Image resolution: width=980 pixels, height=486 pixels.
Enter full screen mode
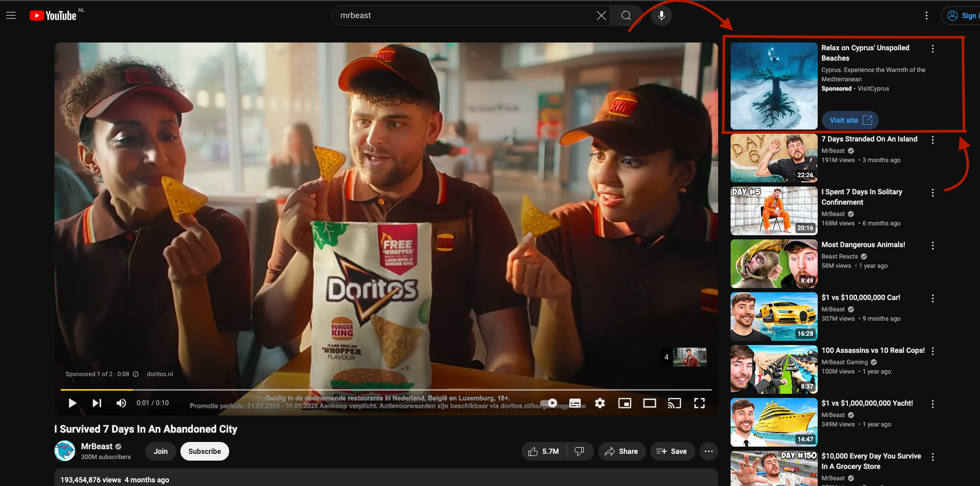[x=699, y=403]
